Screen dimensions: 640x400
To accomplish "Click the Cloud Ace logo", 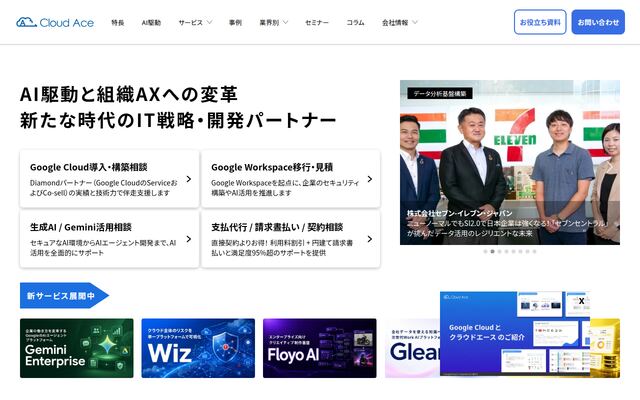I will tap(55, 22).
